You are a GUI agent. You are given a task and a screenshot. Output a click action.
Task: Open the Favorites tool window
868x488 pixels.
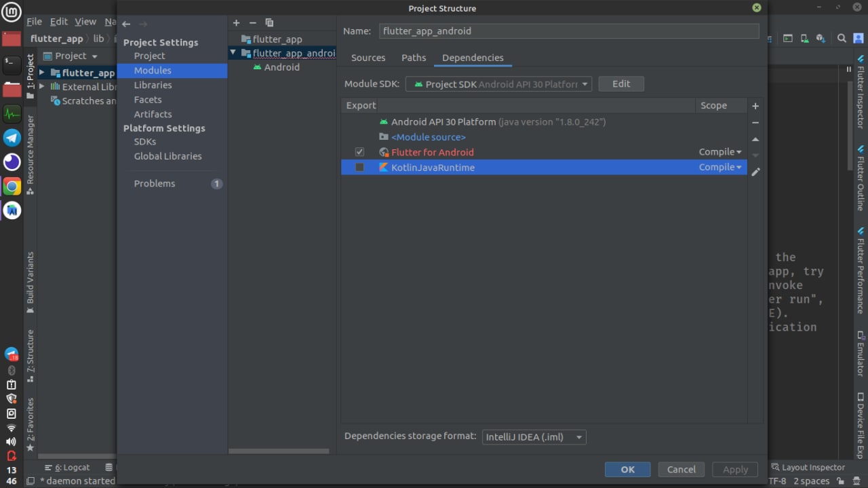click(x=30, y=425)
